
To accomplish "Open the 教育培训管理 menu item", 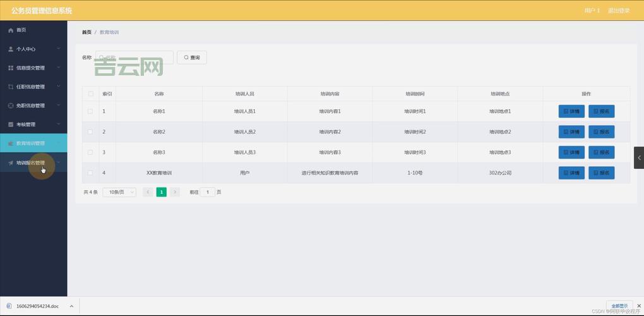I will coord(30,143).
